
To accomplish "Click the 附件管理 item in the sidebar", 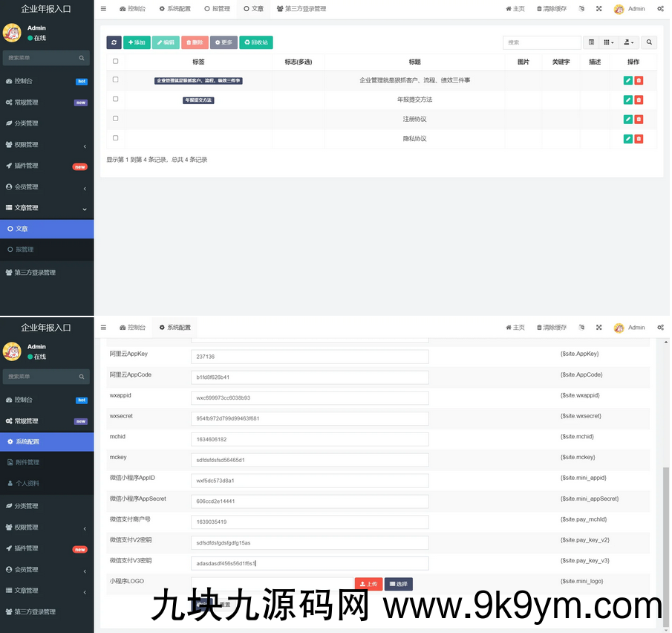I will click(x=27, y=462).
